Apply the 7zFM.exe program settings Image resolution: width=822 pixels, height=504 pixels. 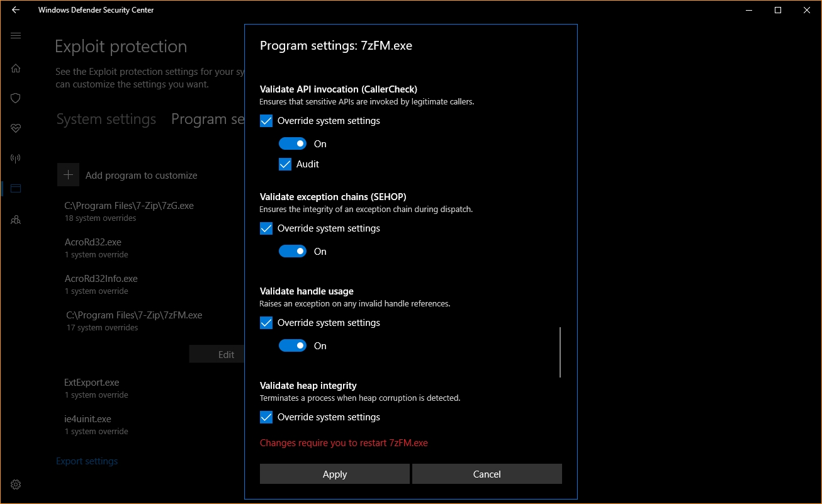pyautogui.click(x=335, y=474)
